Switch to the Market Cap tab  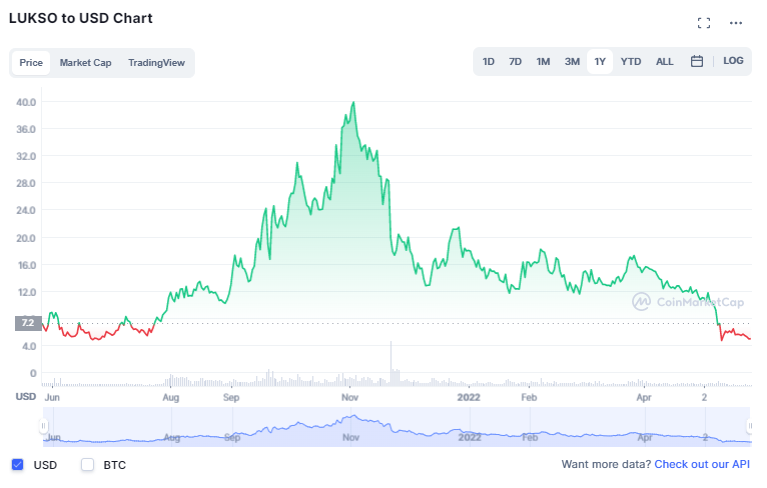[85, 63]
